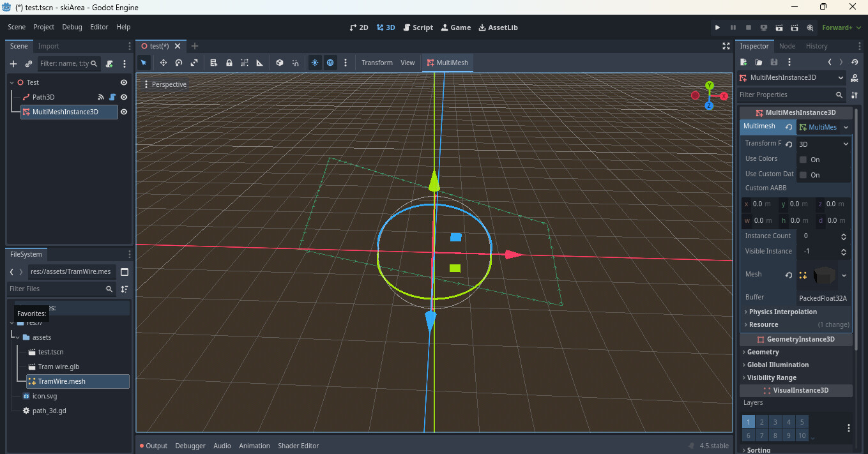Select the Scale mode tool
This screenshot has width=868, height=454.
tap(194, 63)
